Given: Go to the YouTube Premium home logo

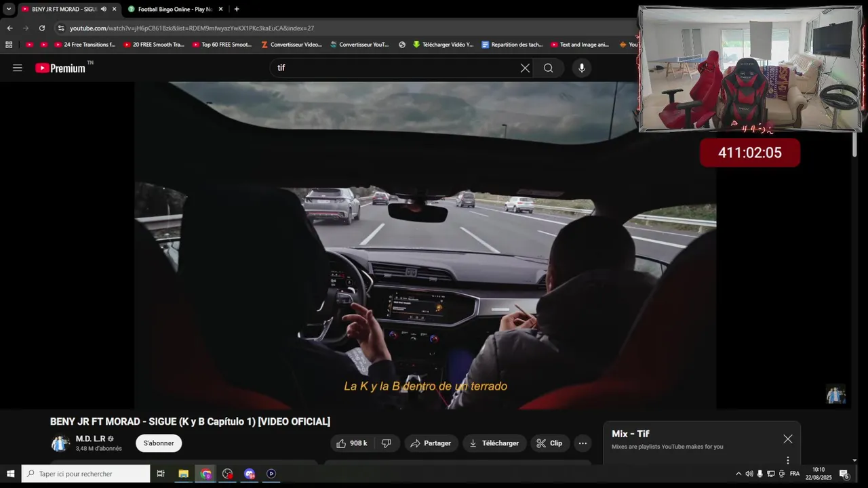Looking at the screenshot, I should [x=61, y=68].
